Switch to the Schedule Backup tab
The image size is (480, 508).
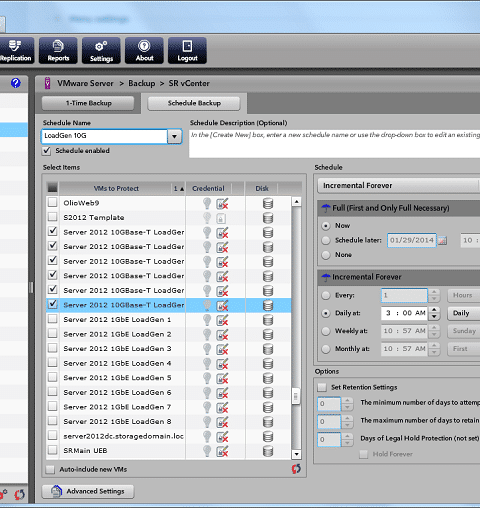coord(194,103)
